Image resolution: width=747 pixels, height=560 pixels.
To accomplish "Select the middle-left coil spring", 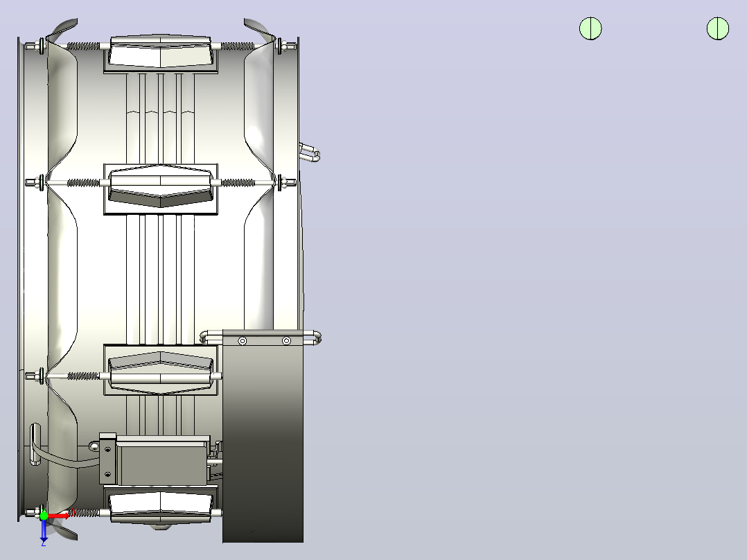I will (83, 182).
